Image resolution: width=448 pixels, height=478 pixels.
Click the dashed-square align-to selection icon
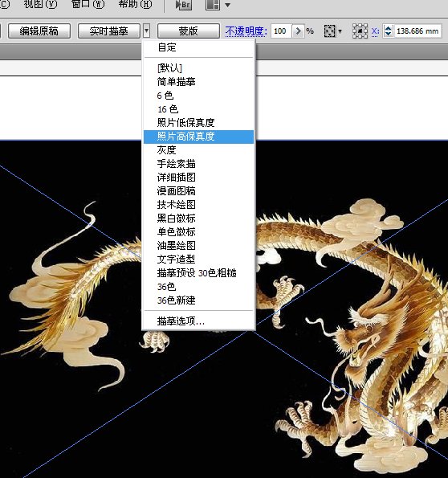tap(329, 31)
